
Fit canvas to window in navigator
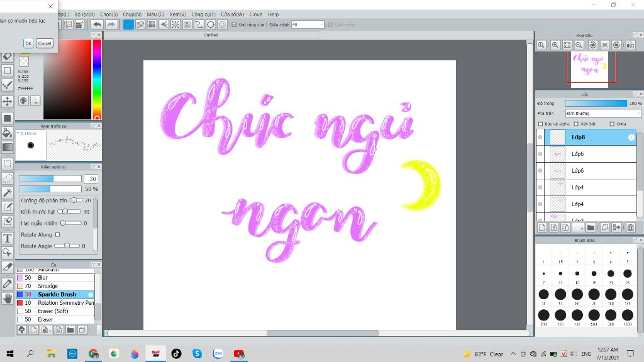(x=567, y=45)
